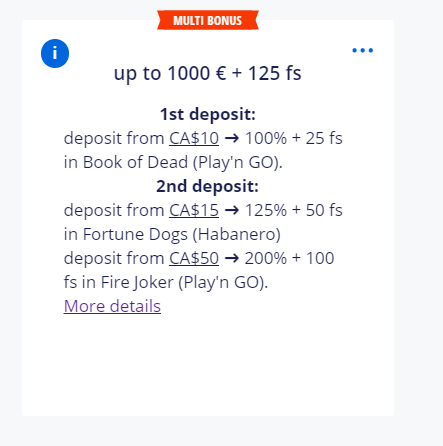Click the arrow after CA$50
The width and height of the screenshot is (443, 446).
point(232,258)
